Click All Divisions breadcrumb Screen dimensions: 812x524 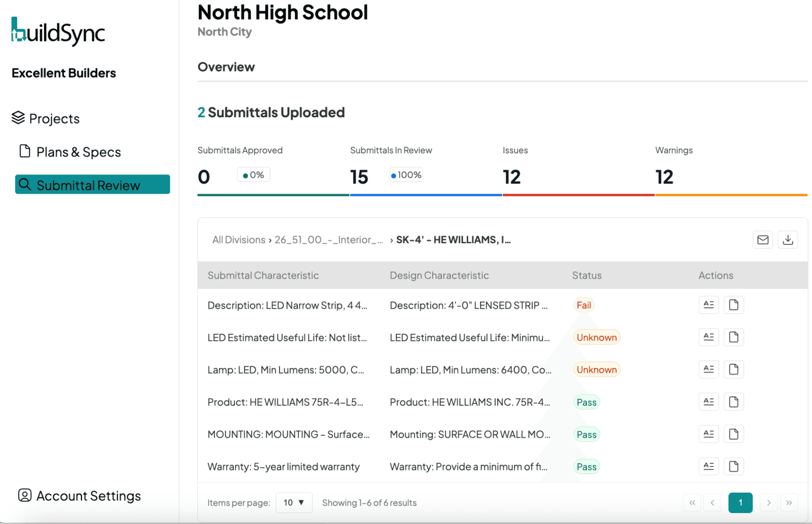point(238,240)
